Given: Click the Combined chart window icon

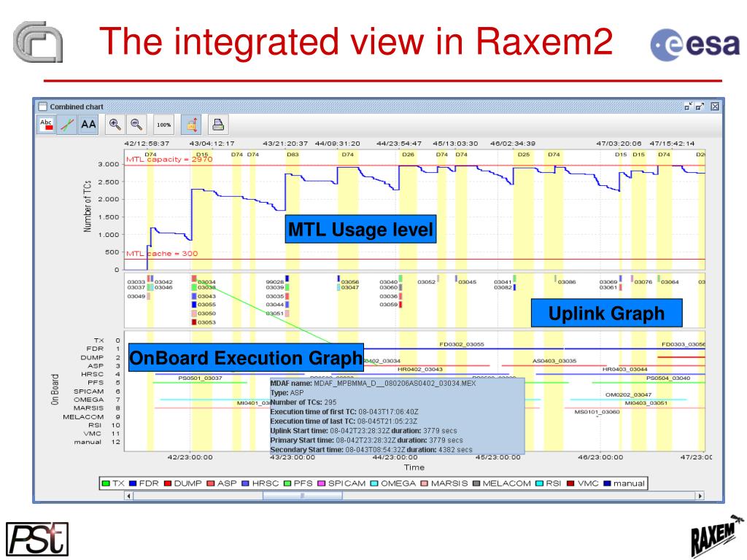Looking at the screenshot, I should 43,106.
